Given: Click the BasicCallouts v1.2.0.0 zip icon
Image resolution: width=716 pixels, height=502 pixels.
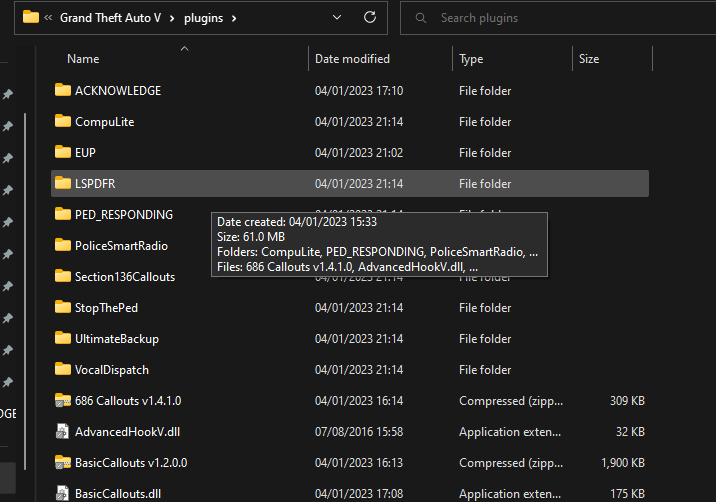Looking at the screenshot, I should tap(63, 463).
